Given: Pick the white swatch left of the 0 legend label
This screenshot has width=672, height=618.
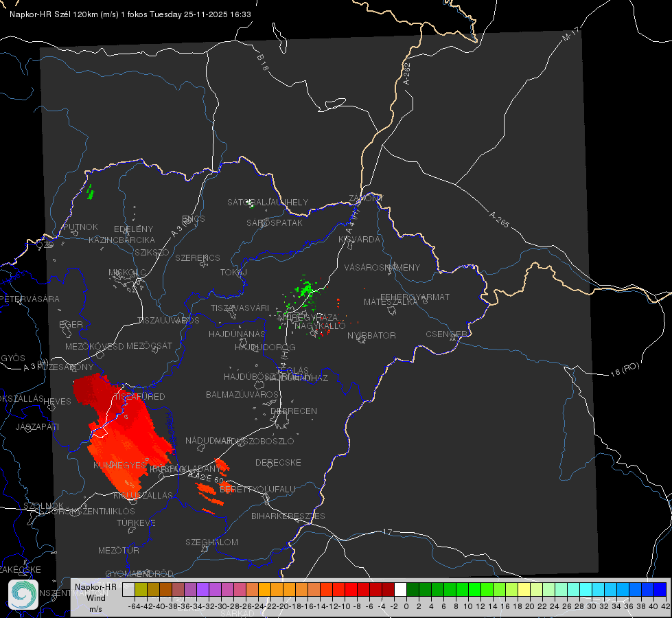Looking at the screenshot, I should tap(400, 589).
